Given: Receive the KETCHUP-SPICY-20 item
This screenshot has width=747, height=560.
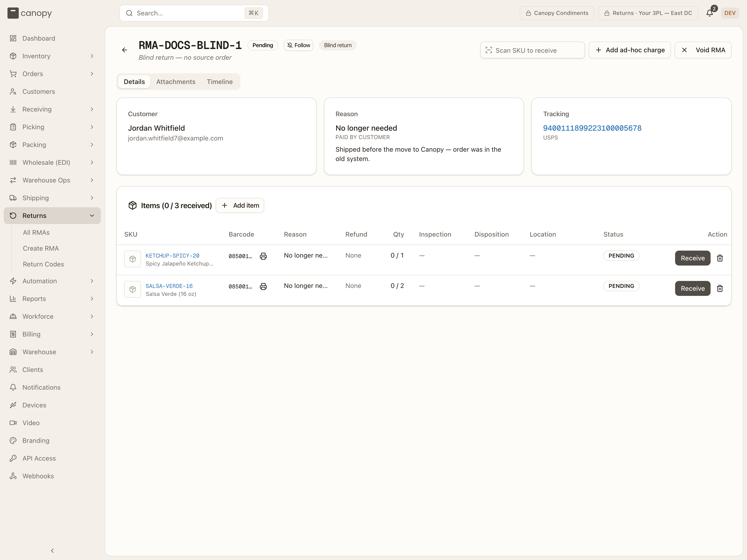Looking at the screenshot, I should click(x=693, y=258).
